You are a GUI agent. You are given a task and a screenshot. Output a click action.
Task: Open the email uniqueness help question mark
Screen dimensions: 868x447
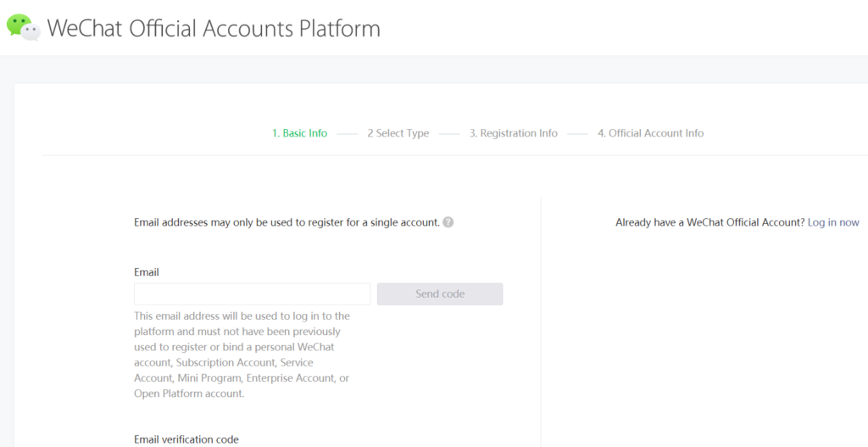pos(448,222)
